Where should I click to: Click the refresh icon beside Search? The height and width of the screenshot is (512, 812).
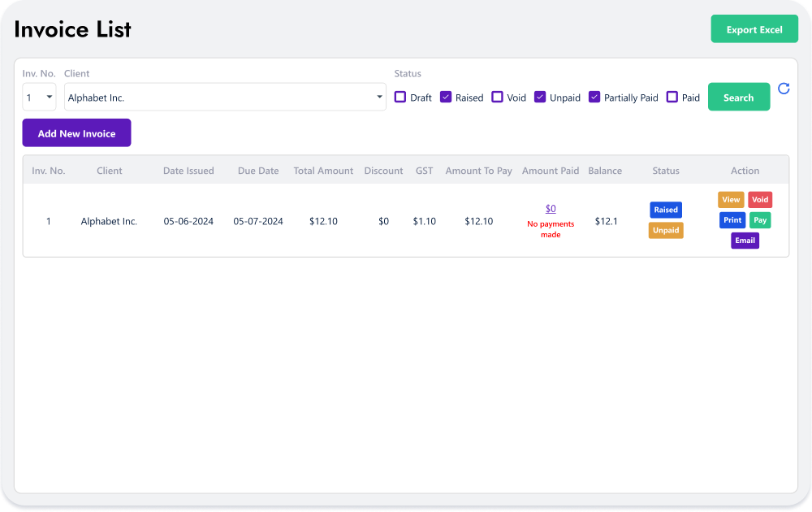(x=783, y=89)
